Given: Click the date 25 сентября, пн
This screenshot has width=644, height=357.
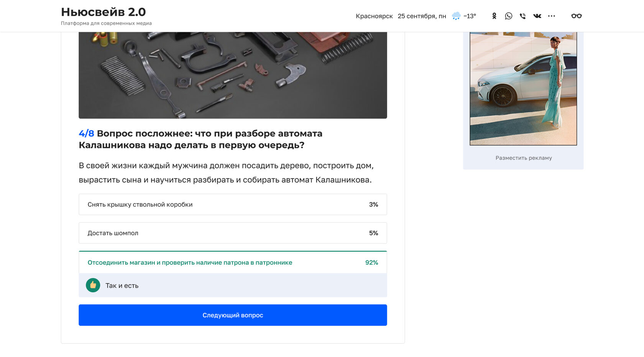Looking at the screenshot, I should point(422,16).
